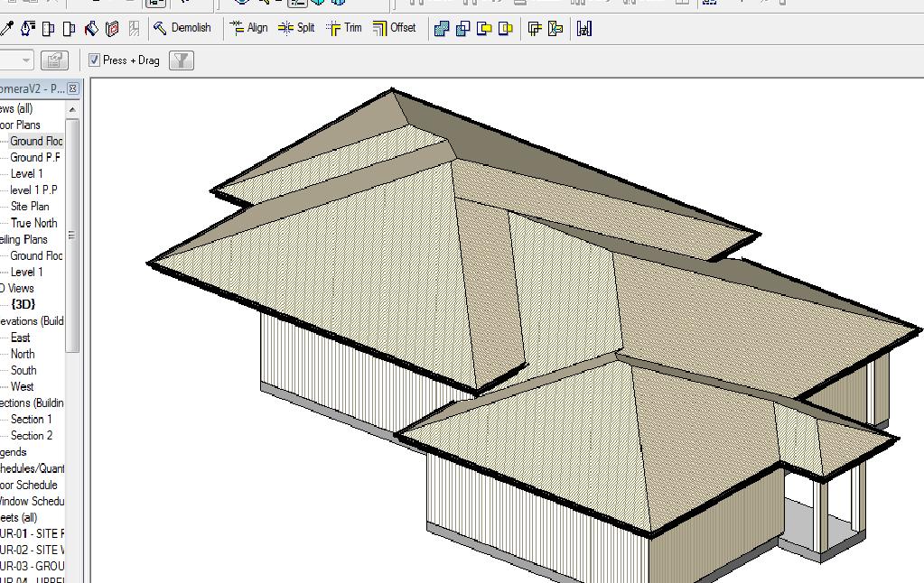Open Section 1 view
Image resolution: width=924 pixels, height=583 pixels.
click(32, 419)
